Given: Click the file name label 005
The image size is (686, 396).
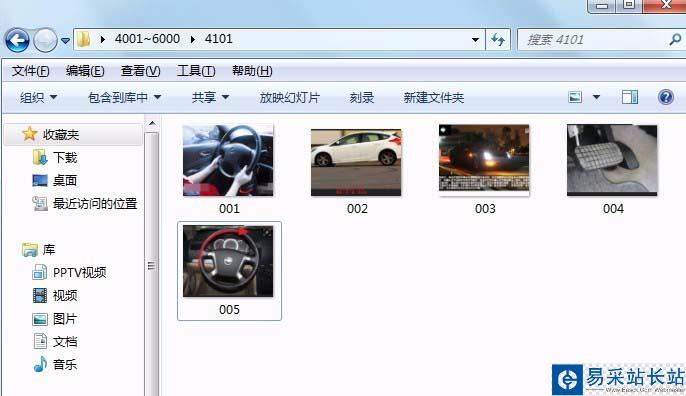Looking at the screenshot, I should [x=229, y=310].
